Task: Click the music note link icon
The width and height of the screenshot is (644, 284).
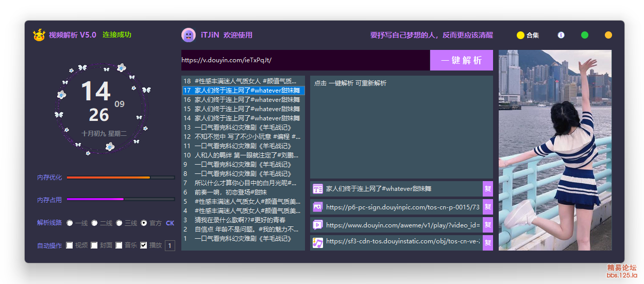Action: (x=318, y=242)
